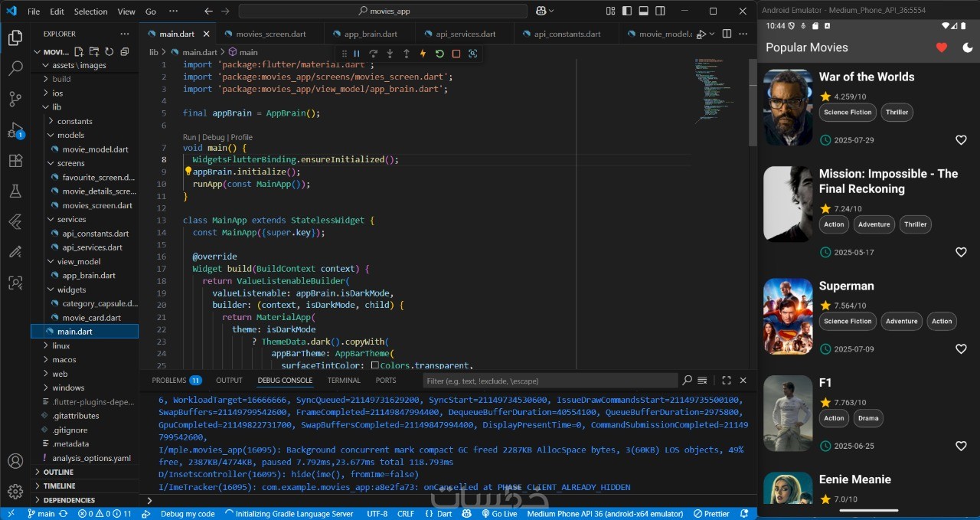Open the Source Control view
980x520 pixels.
point(15,99)
